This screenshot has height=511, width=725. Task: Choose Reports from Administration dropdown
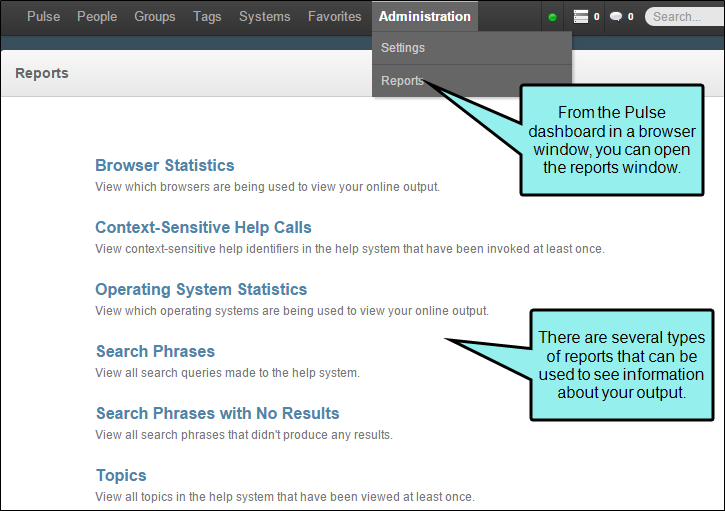[472, 80]
